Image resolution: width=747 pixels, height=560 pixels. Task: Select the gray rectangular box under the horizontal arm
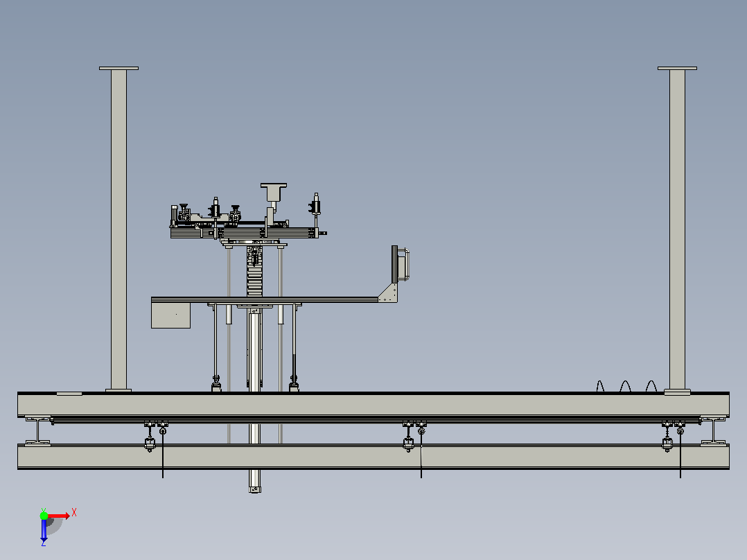pyautogui.click(x=170, y=315)
